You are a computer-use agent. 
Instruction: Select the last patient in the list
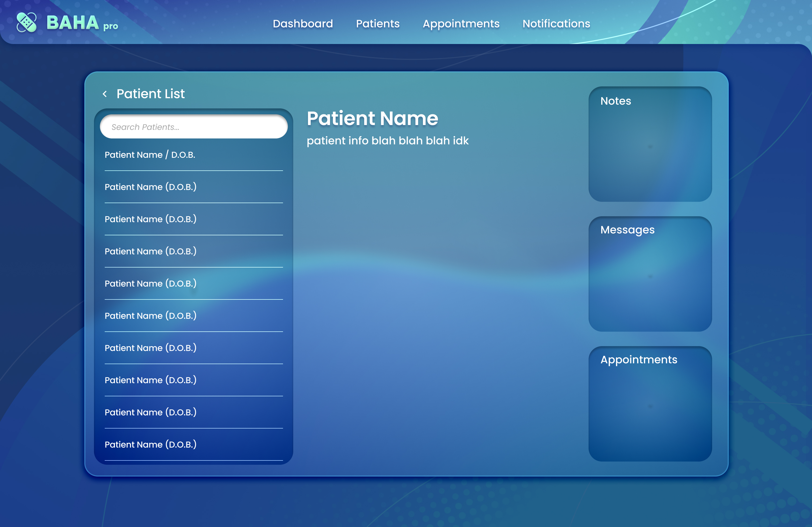[150, 445]
